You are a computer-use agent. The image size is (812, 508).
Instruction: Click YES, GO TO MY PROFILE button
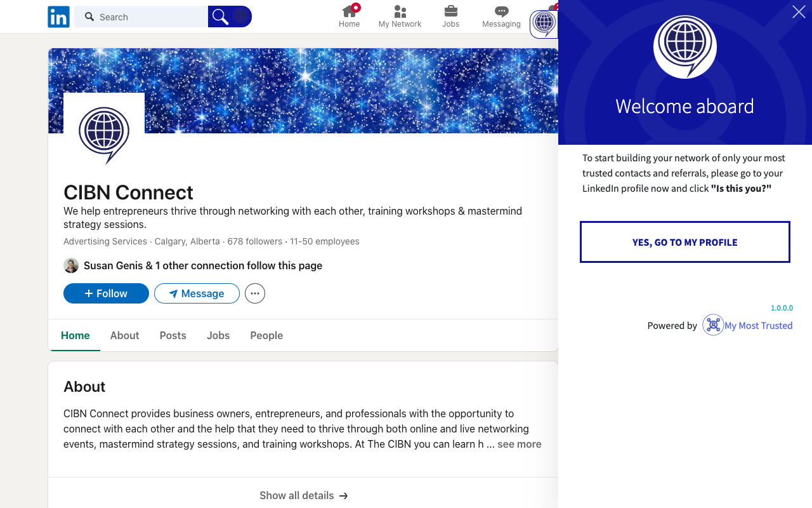click(685, 242)
